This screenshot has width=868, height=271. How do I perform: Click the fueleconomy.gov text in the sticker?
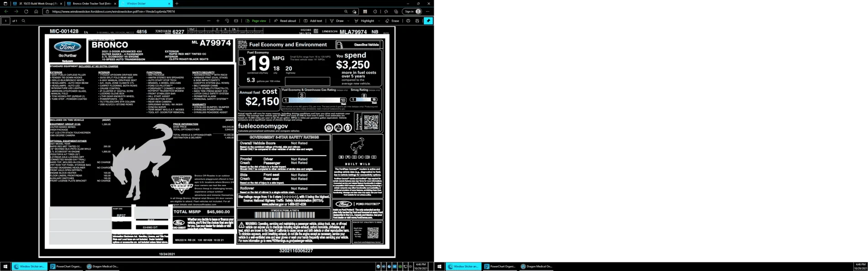click(263, 126)
